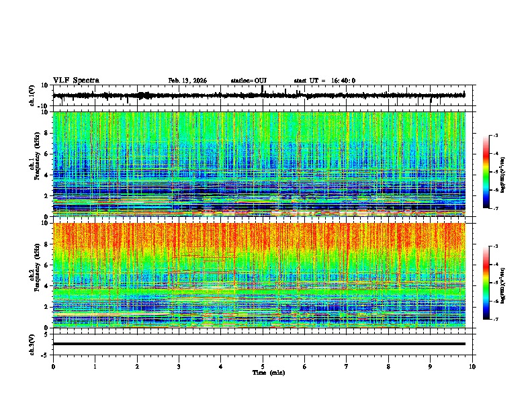Viewport: 532px width, 411px height.
Task: Click the "station=OUI" header label
Action: point(249,81)
